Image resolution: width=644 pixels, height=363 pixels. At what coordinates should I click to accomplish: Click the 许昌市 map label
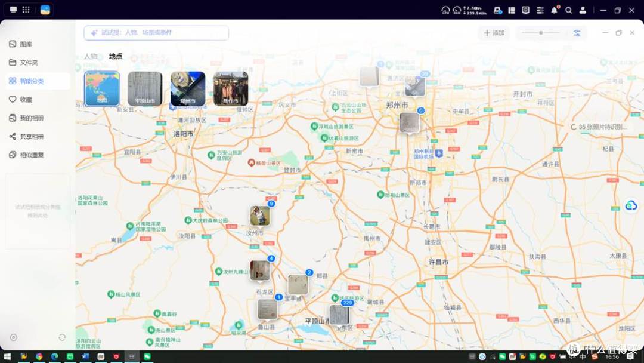(438, 262)
